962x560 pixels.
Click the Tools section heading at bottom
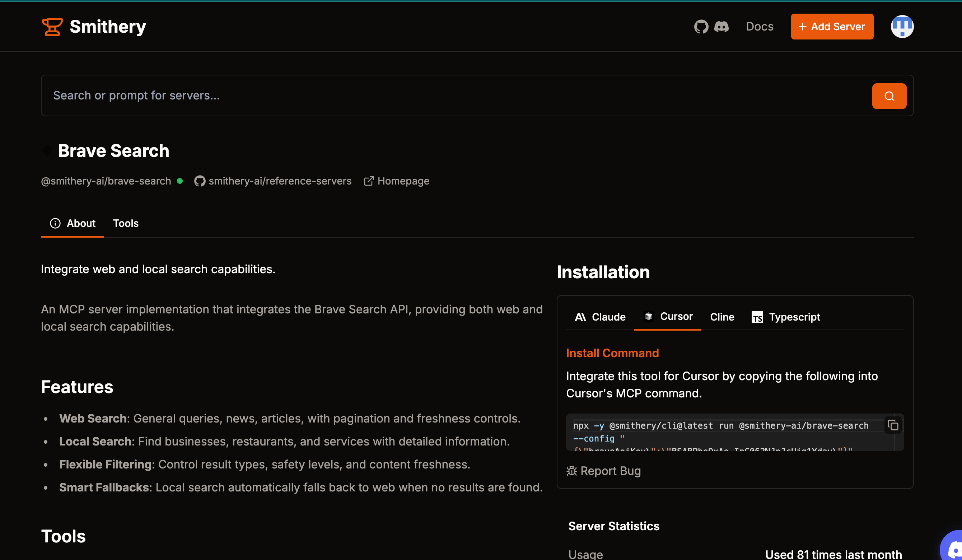(64, 536)
